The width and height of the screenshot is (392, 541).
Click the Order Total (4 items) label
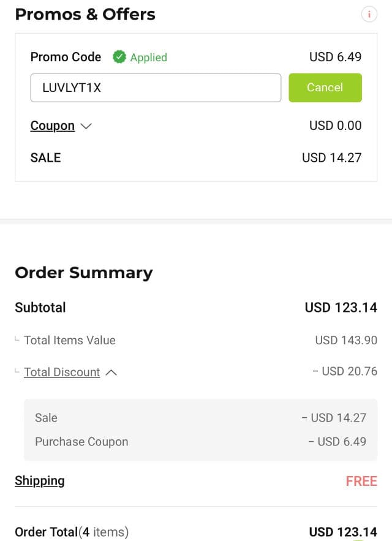pos(72,532)
